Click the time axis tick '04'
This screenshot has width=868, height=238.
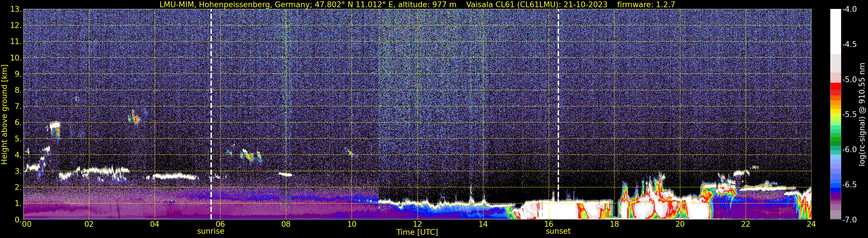(x=155, y=224)
